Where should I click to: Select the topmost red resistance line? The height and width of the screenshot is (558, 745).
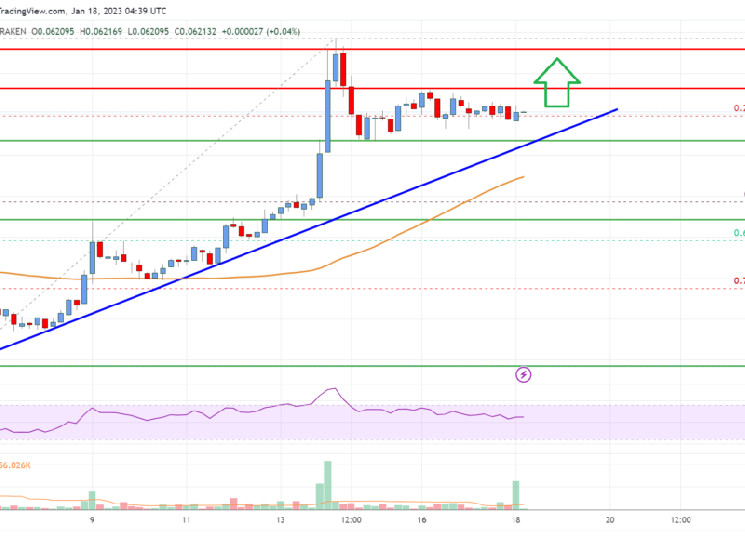[x=372, y=49]
